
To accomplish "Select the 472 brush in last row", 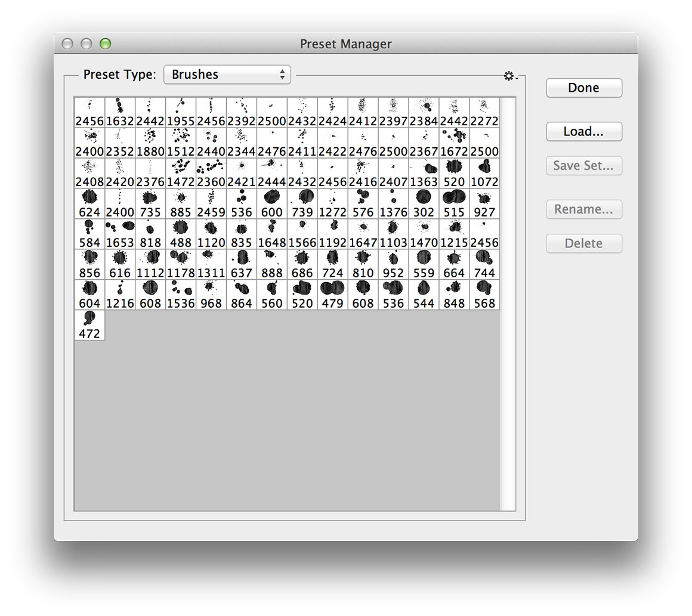I will tap(89, 325).
